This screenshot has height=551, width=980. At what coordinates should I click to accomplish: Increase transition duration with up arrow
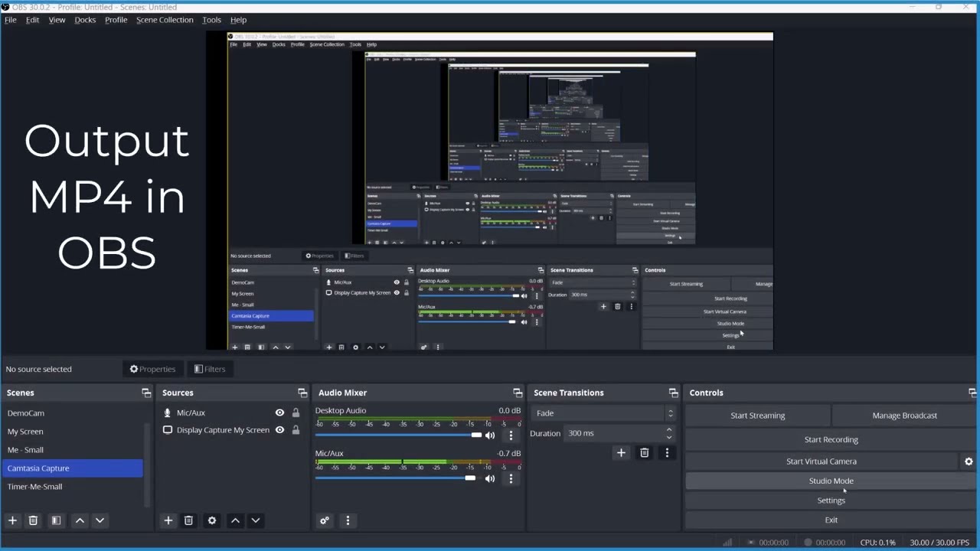click(669, 429)
